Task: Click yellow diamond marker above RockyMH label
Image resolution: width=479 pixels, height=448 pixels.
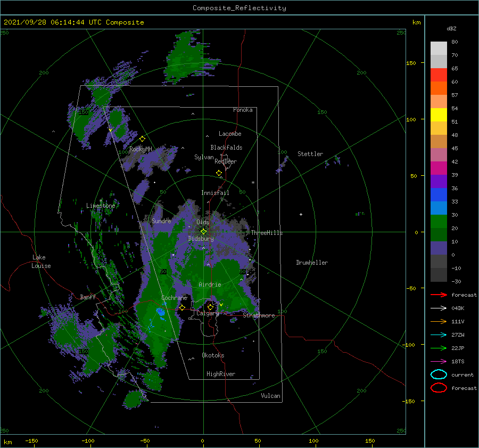Action: tap(142, 139)
